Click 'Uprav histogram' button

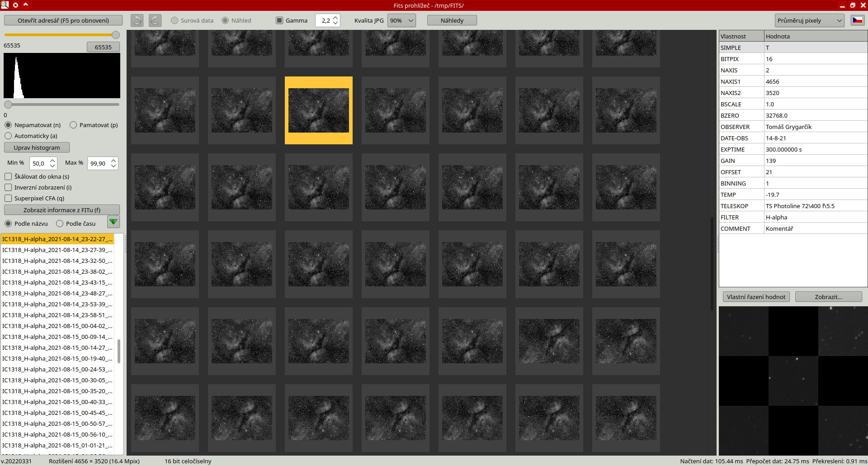point(37,147)
